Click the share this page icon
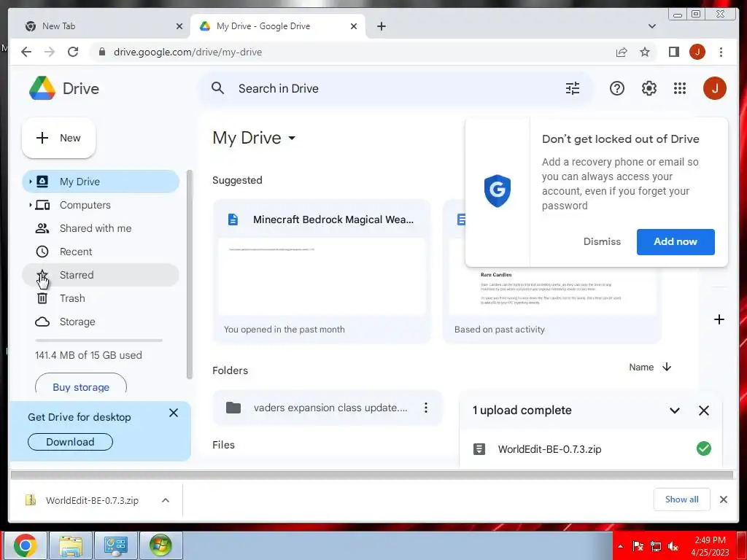747x560 pixels. (622, 52)
